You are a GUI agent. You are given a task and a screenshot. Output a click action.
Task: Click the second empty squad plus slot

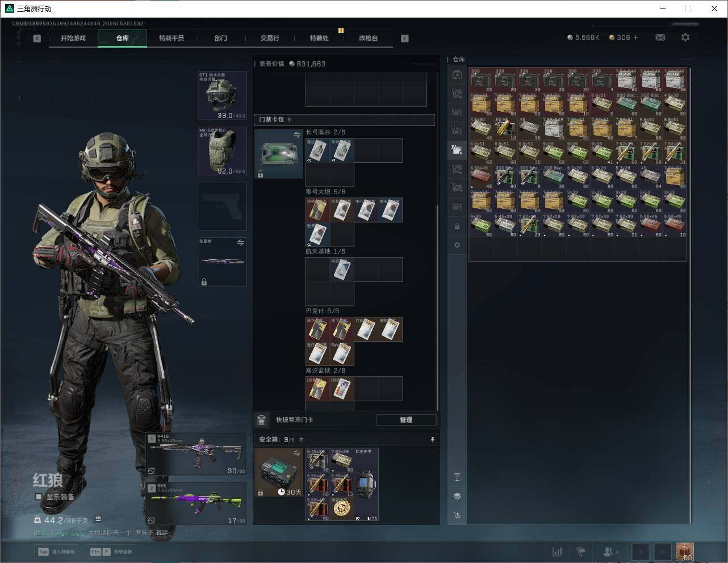tap(662, 552)
